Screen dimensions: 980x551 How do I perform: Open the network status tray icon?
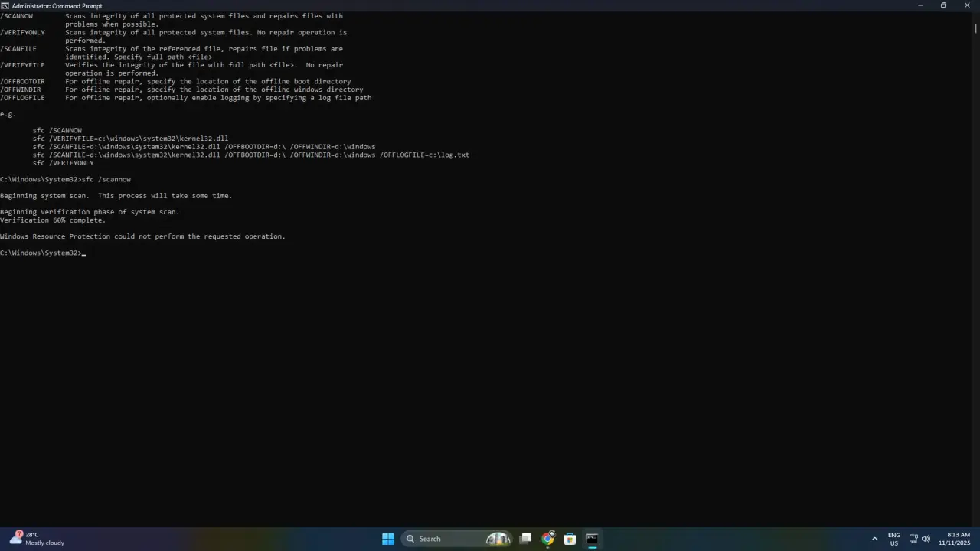(913, 539)
